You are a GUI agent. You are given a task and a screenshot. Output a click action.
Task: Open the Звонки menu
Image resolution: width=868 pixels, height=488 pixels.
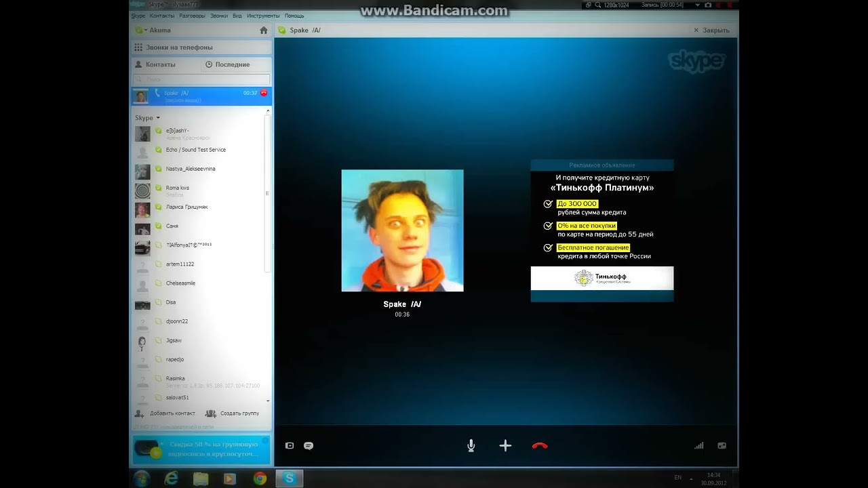[x=219, y=16]
